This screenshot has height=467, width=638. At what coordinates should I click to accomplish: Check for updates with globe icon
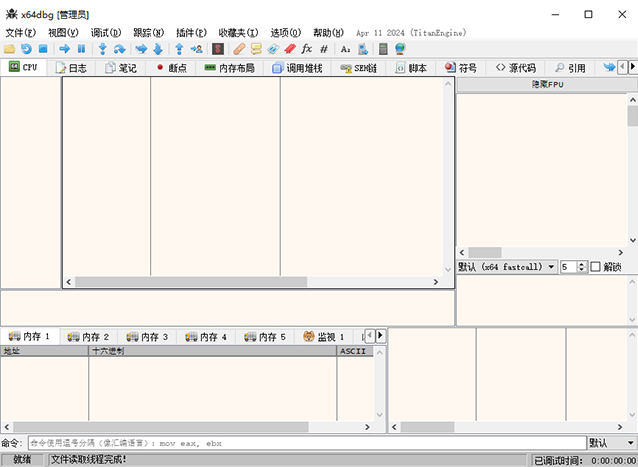coord(400,49)
